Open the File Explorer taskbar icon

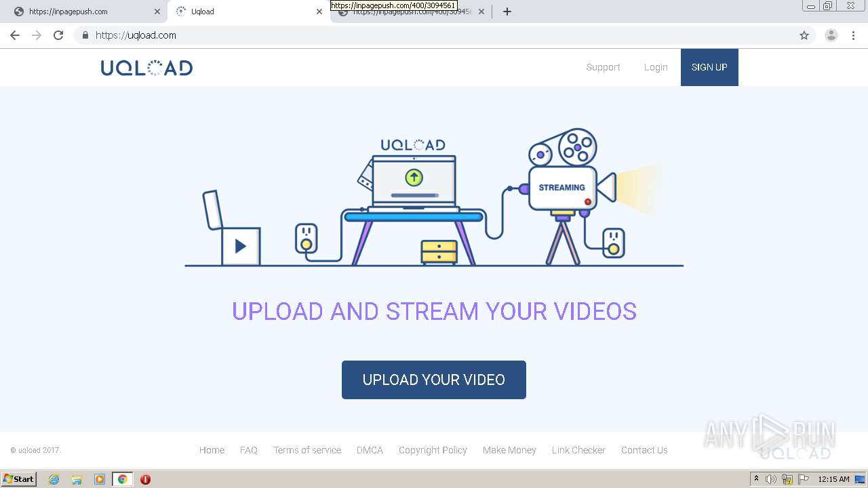point(77,479)
